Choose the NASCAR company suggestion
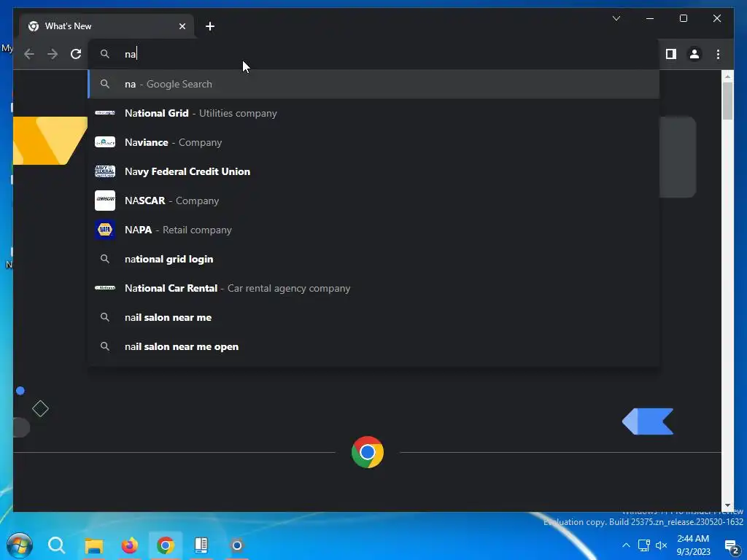The height and width of the screenshot is (560, 747). pyautogui.click(x=373, y=201)
